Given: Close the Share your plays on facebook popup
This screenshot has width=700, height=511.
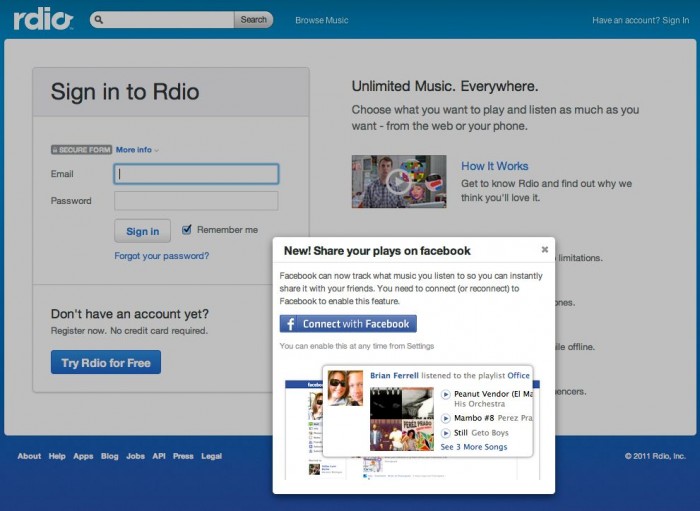Looking at the screenshot, I should [545, 249].
